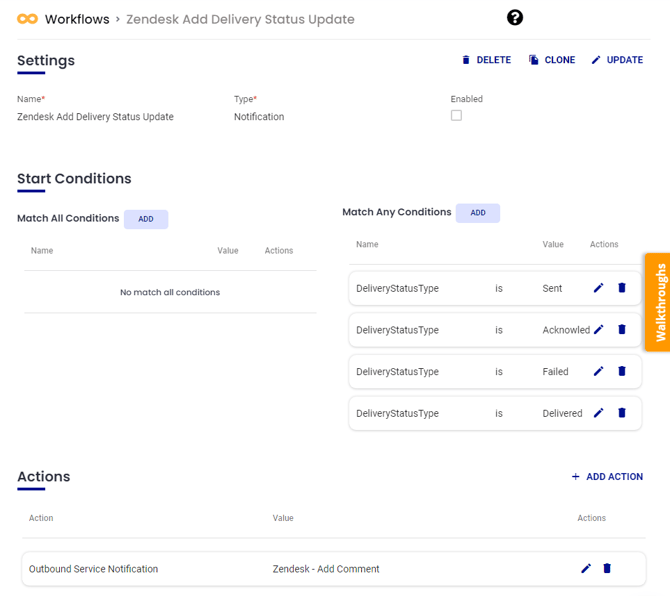The height and width of the screenshot is (596, 670).
Task: Click the help question mark icon
Action: [x=515, y=17]
